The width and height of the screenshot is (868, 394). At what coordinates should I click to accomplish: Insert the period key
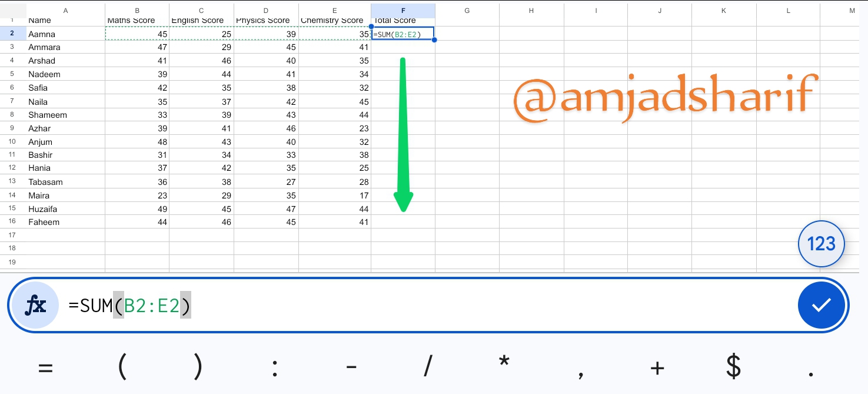(x=811, y=375)
